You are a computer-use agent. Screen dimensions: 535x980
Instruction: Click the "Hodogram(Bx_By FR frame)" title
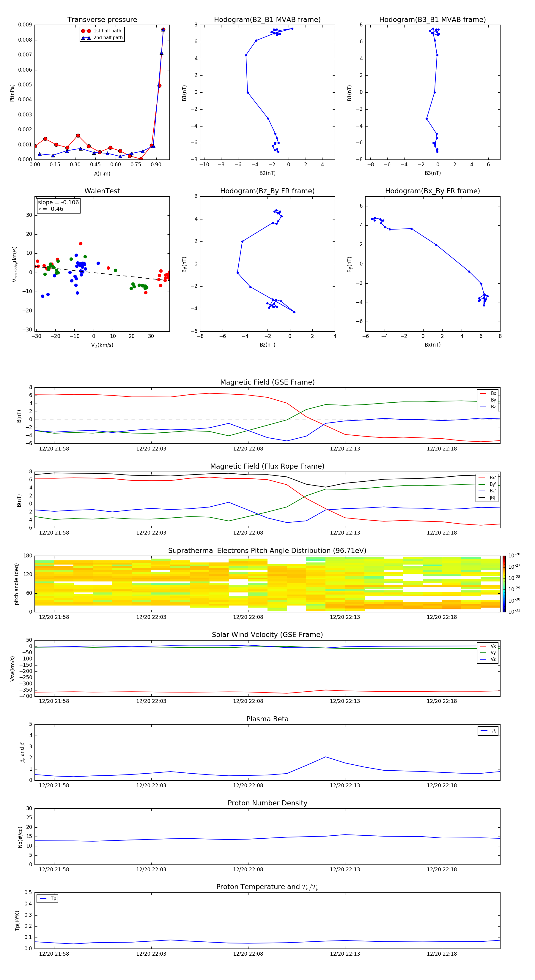[432, 191]
